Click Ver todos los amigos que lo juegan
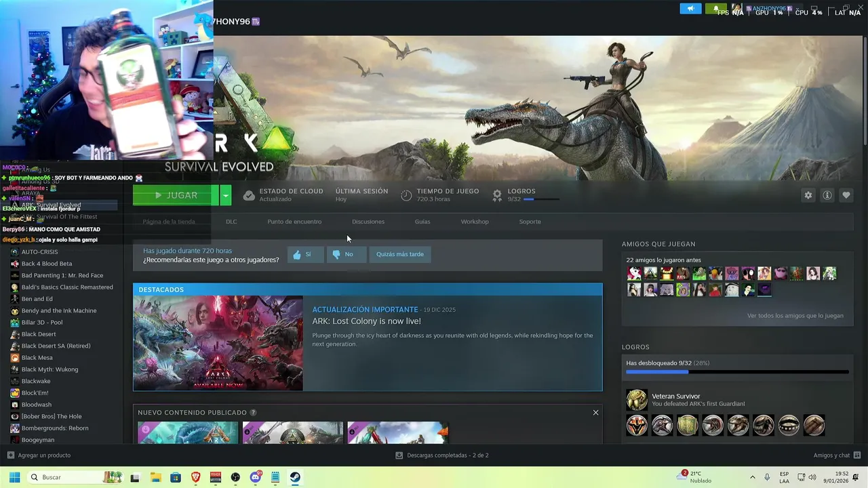The width and height of the screenshot is (868, 488). (x=795, y=316)
